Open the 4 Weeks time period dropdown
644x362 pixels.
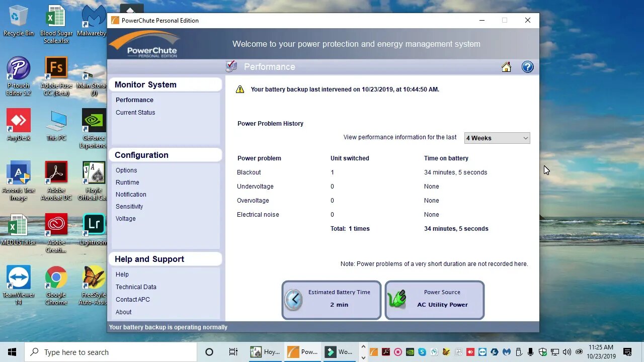[x=497, y=138]
